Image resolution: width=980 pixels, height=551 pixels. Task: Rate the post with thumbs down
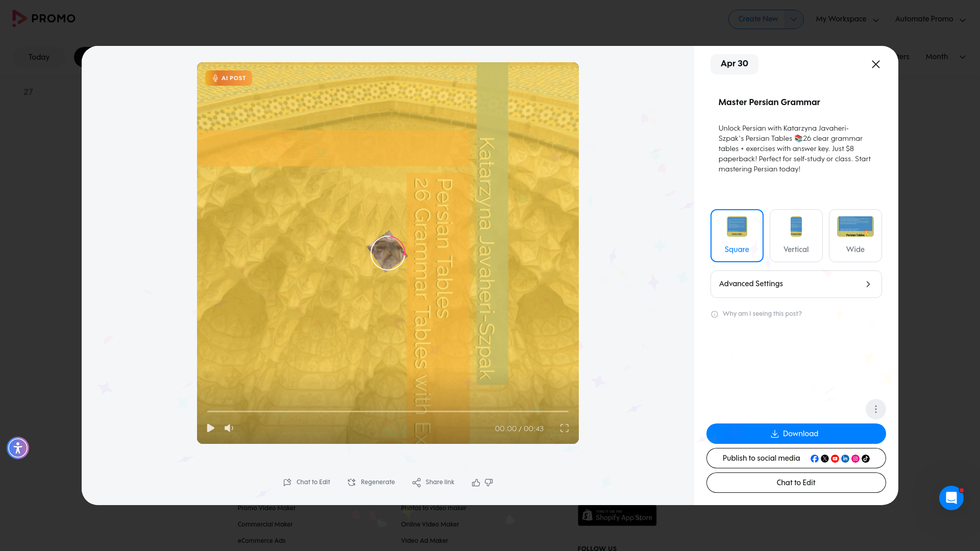tap(488, 482)
